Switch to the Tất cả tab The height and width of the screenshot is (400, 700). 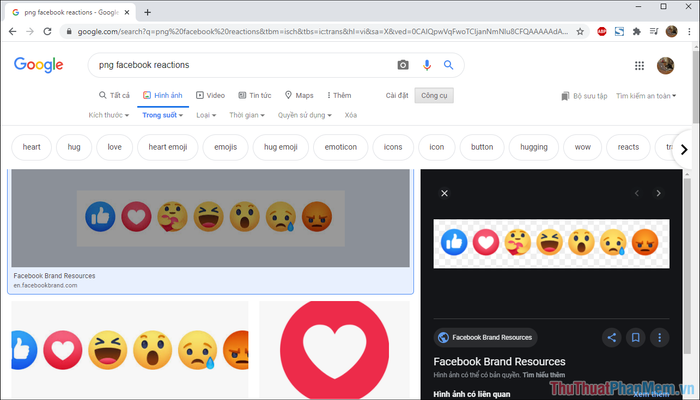click(x=114, y=95)
